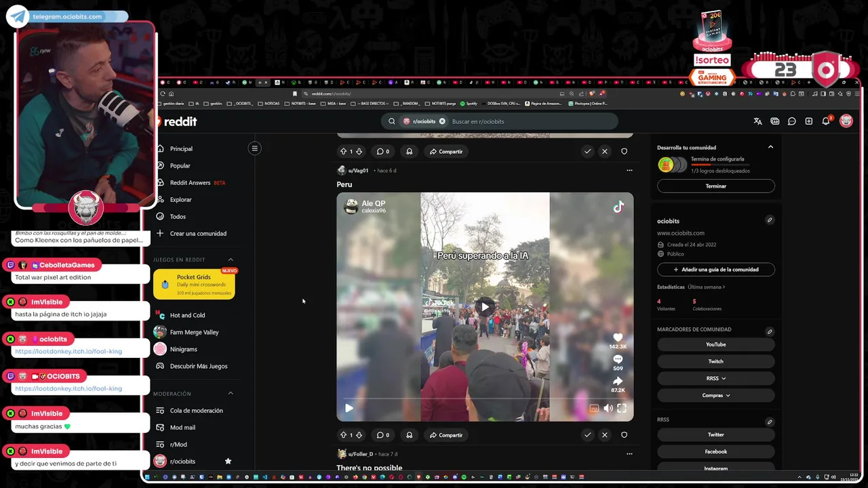Screen dimensions: 868x488
Task: Click the TikTok logo on the video
Action: (618, 207)
